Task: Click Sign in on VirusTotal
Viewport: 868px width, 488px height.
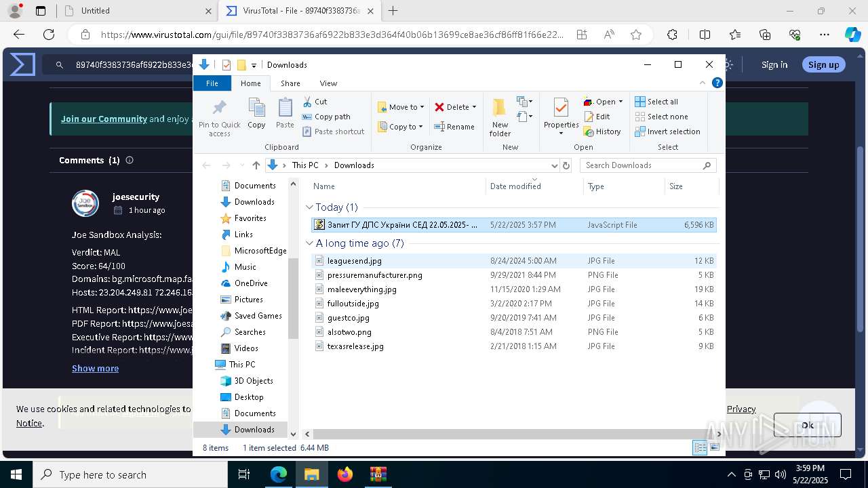Action: (774, 64)
